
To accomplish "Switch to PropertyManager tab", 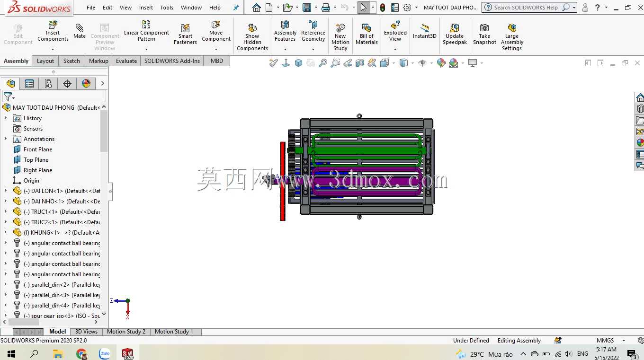I will (x=29, y=84).
